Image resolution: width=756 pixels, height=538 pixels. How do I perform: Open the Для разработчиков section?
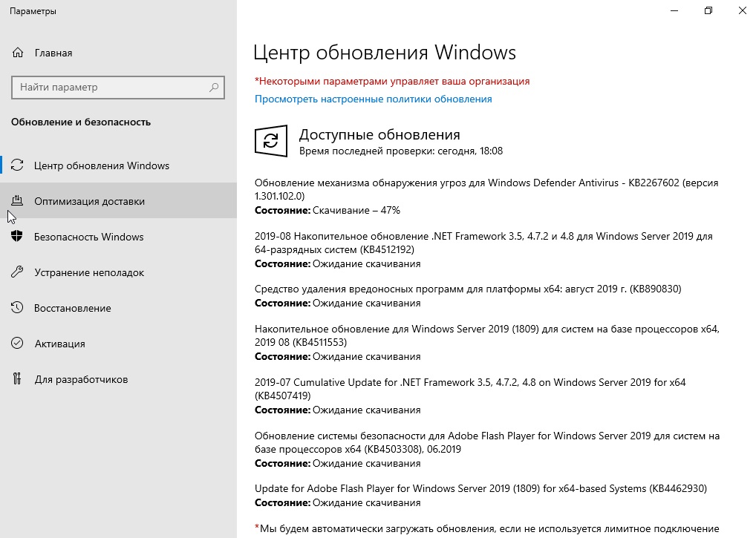[81, 379]
